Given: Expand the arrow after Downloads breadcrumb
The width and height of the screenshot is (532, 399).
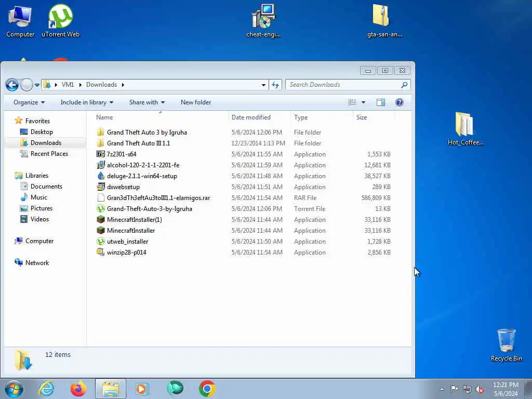Looking at the screenshot, I should click(123, 85).
